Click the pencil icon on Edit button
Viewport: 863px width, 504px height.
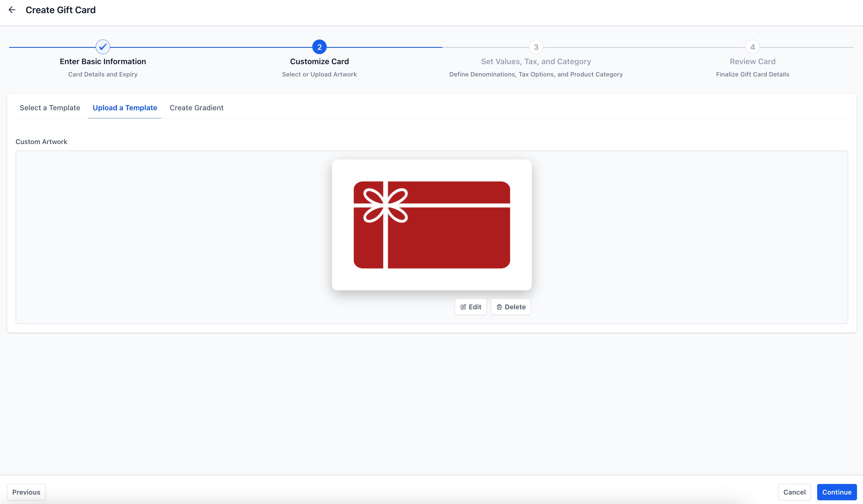463,307
